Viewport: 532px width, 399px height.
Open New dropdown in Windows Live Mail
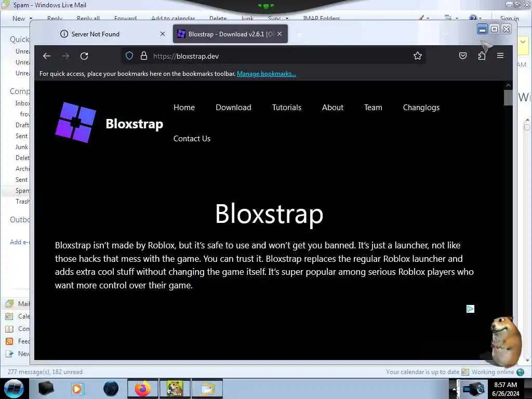[22, 19]
